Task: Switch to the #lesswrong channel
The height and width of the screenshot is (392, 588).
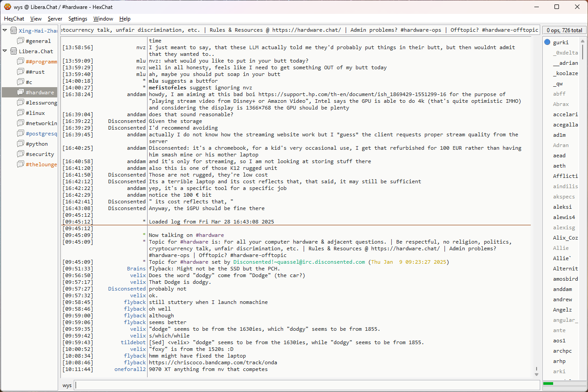Action: [x=41, y=103]
